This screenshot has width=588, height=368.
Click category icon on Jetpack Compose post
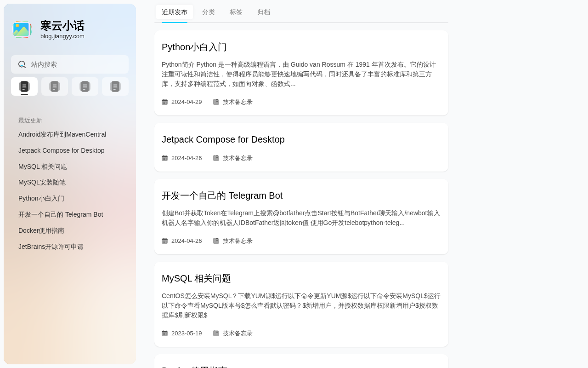point(216,158)
